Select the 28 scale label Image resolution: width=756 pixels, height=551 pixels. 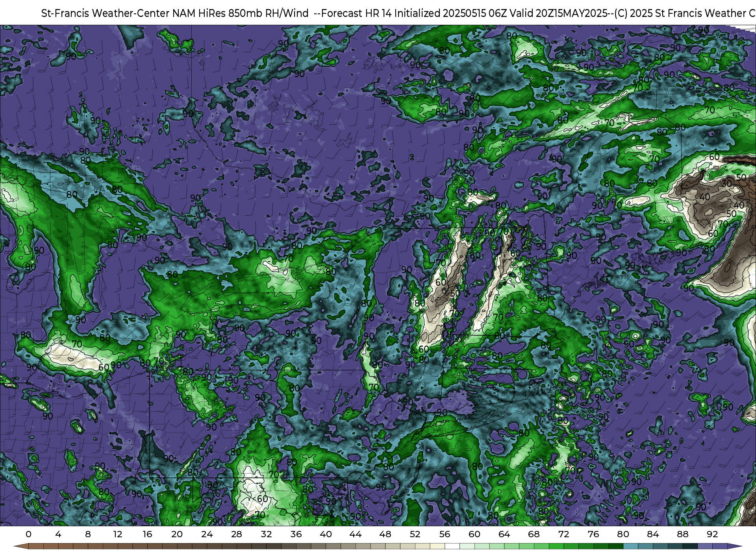tap(236, 534)
